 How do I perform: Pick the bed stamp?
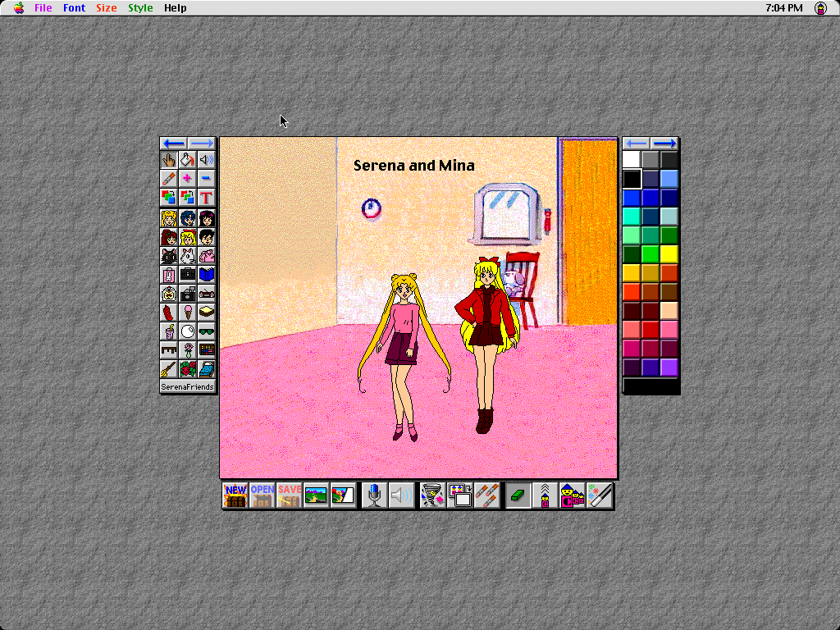pyautogui.click(x=206, y=368)
